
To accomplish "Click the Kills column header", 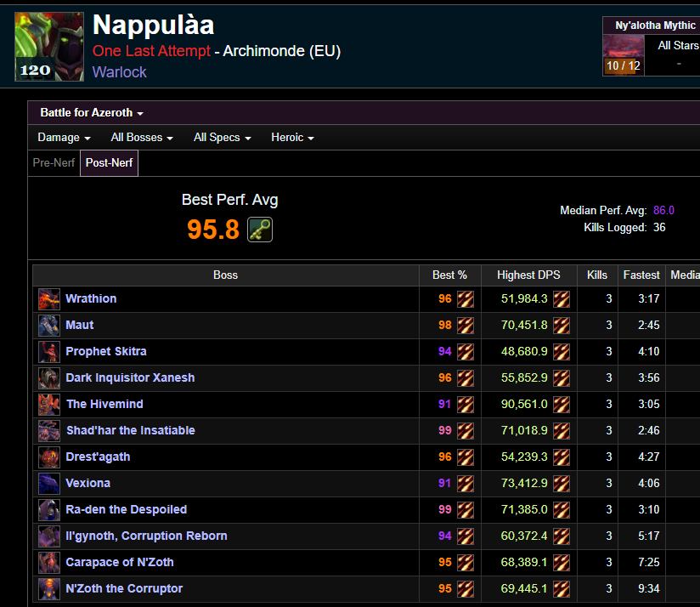I will coord(597,275).
